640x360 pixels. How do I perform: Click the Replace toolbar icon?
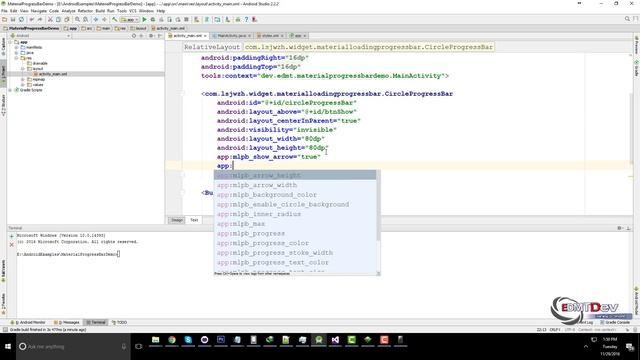[x=86, y=20]
